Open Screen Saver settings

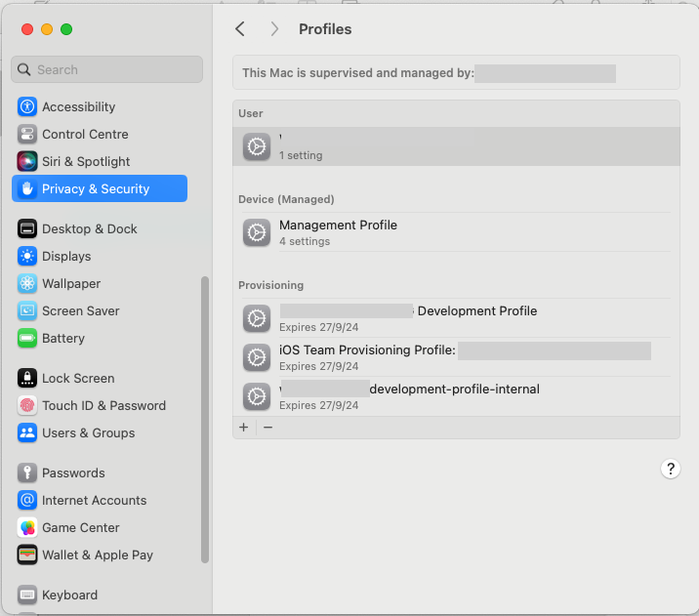click(x=80, y=310)
